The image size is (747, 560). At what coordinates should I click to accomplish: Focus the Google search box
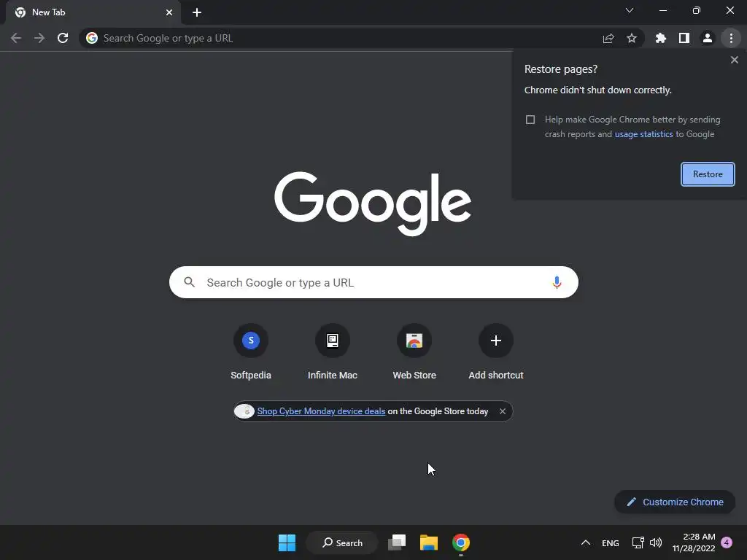[x=373, y=282]
